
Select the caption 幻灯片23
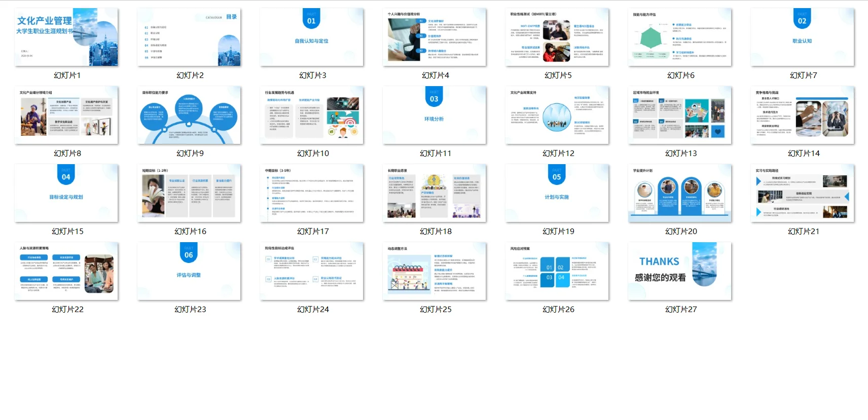[x=190, y=310]
